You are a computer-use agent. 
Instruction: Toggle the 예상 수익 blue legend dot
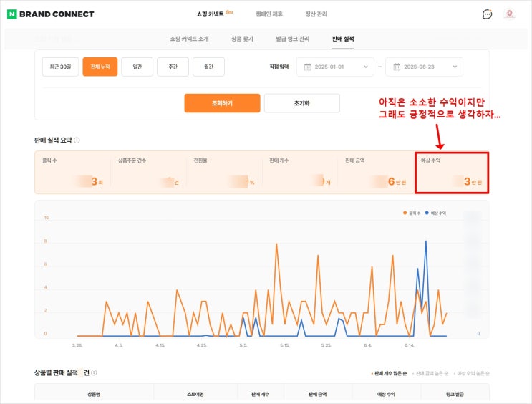pos(427,213)
